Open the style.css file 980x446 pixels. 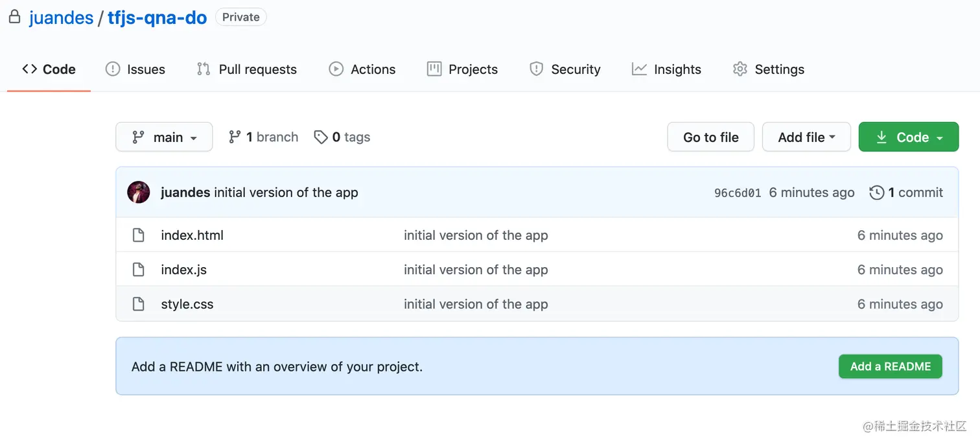[187, 303]
